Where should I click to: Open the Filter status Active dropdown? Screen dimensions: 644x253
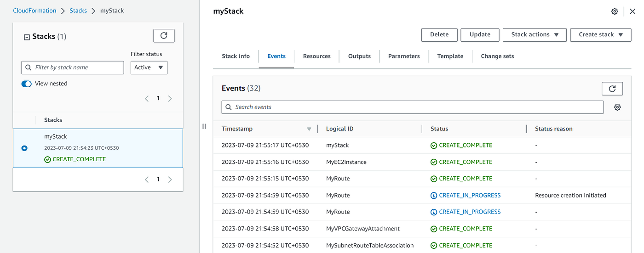tap(149, 67)
